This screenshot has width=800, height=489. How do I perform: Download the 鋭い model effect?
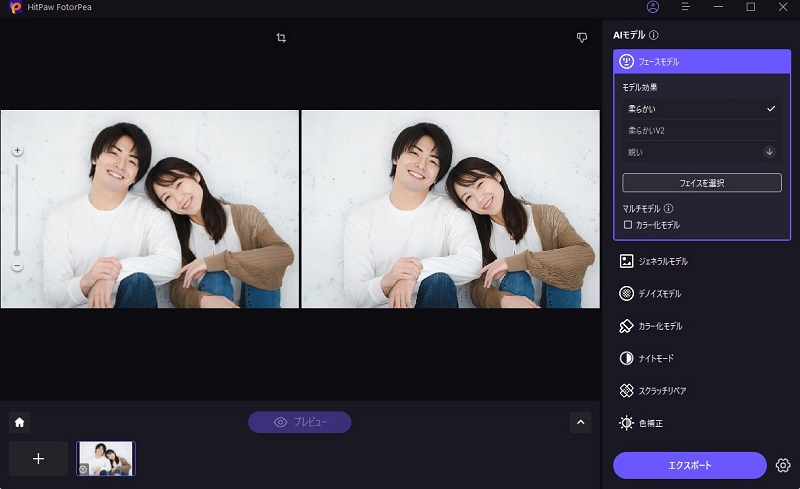pos(769,152)
